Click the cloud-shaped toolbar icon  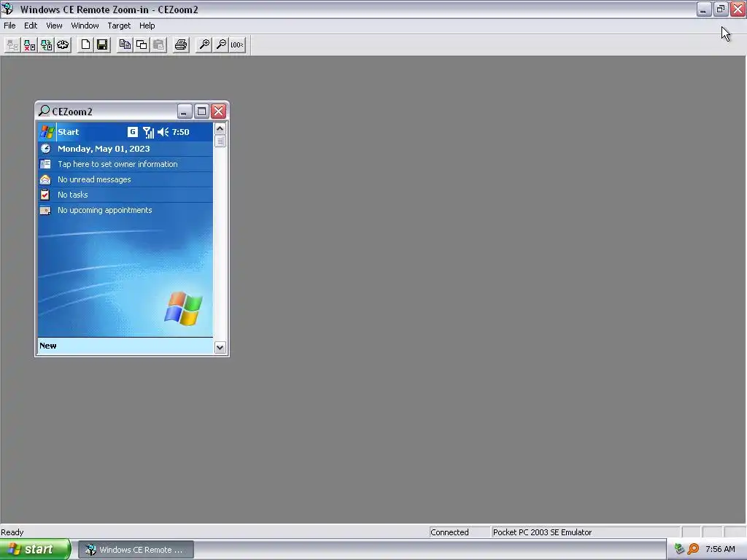pos(63,44)
